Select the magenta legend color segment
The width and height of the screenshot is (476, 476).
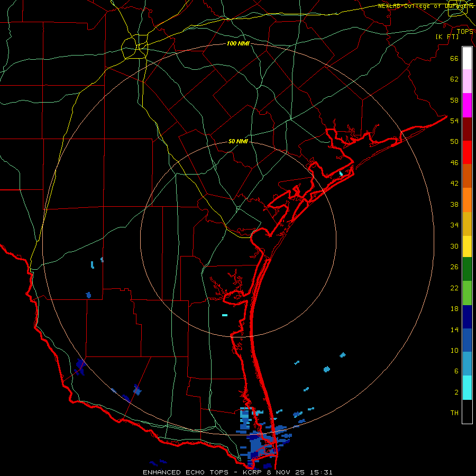pyautogui.click(x=467, y=105)
